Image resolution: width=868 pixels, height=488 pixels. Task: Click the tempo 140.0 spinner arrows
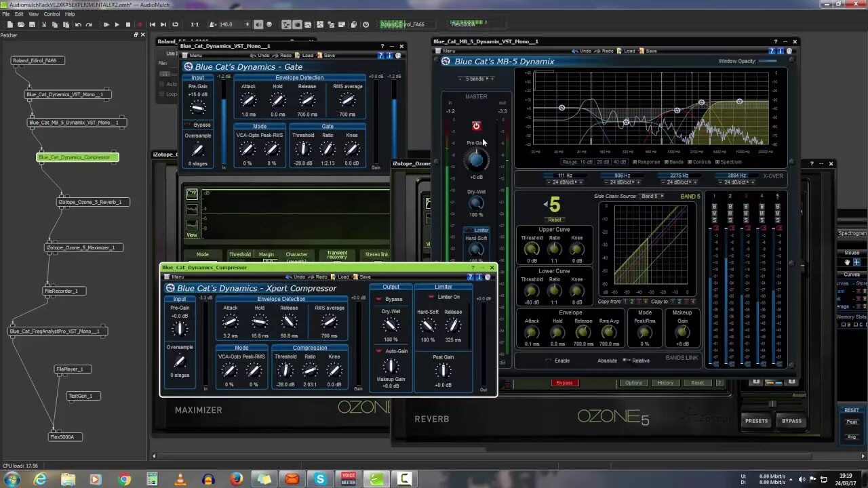click(x=248, y=24)
